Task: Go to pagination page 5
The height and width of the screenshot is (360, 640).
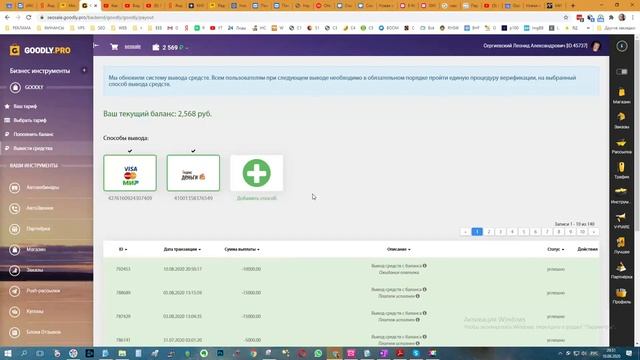Action: coord(524,232)
